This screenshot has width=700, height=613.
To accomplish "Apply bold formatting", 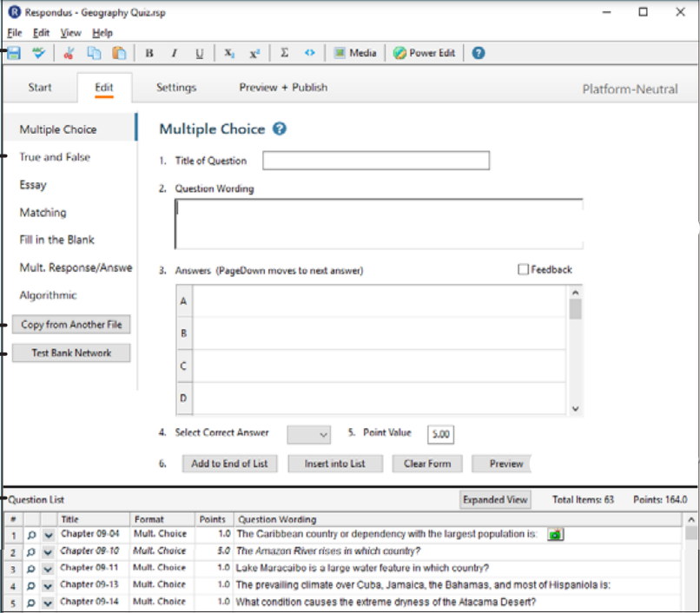I will [x=149, y=53].
